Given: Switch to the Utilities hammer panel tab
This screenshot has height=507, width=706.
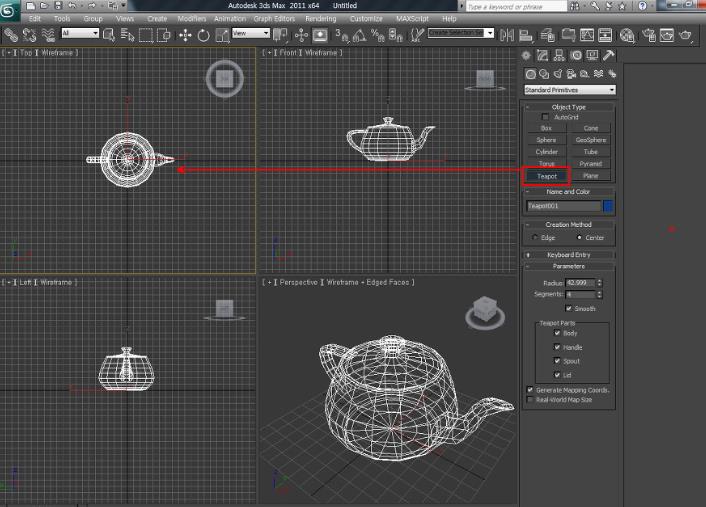Looking at the screenshot, I should pos(608,55).
